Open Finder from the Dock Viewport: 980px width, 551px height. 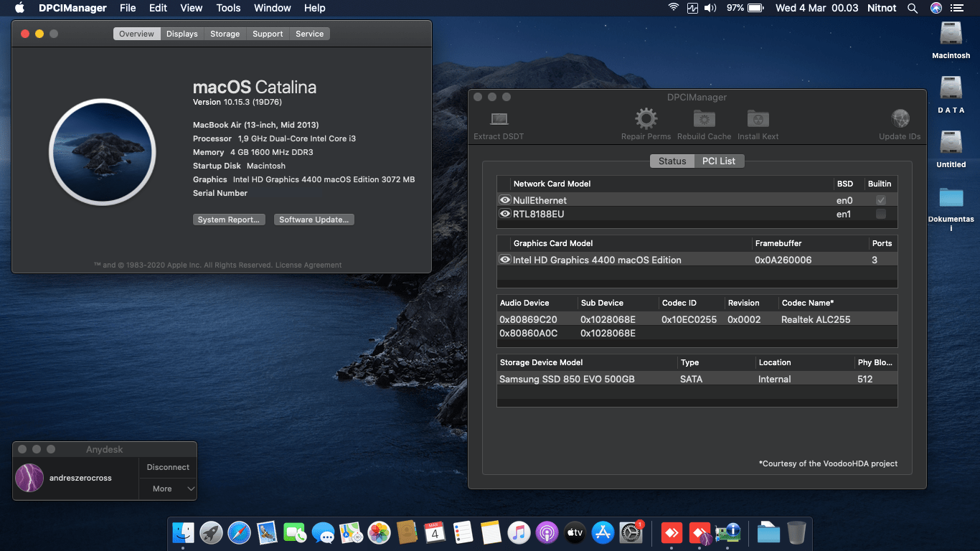click(183, 532)
